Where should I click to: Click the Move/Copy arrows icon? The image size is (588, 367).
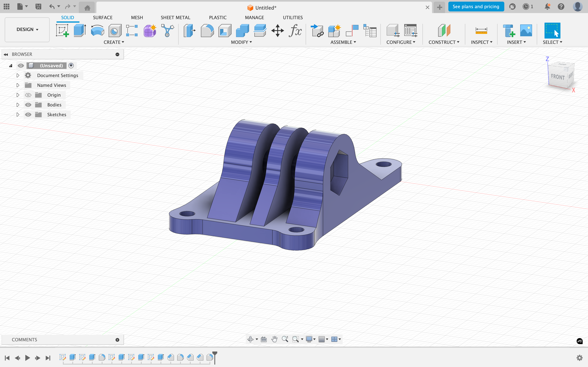[277, 31]
